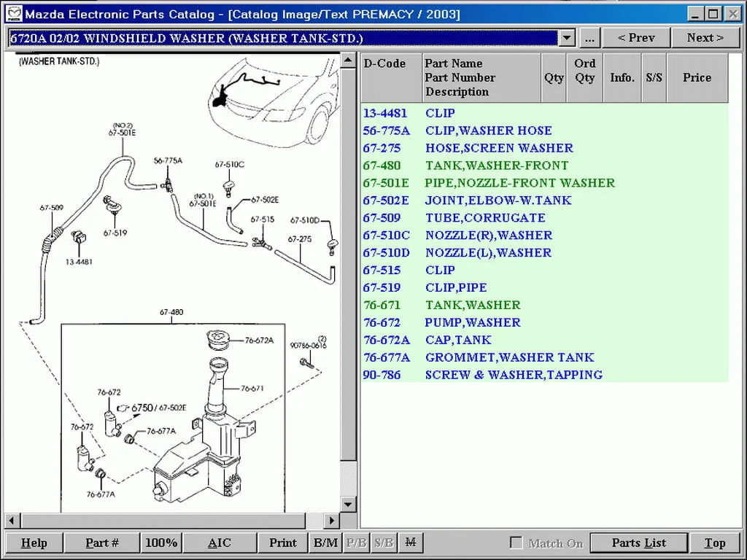Select part row 67-515 CLIP
747x560 pixels.
pos(544,271)
